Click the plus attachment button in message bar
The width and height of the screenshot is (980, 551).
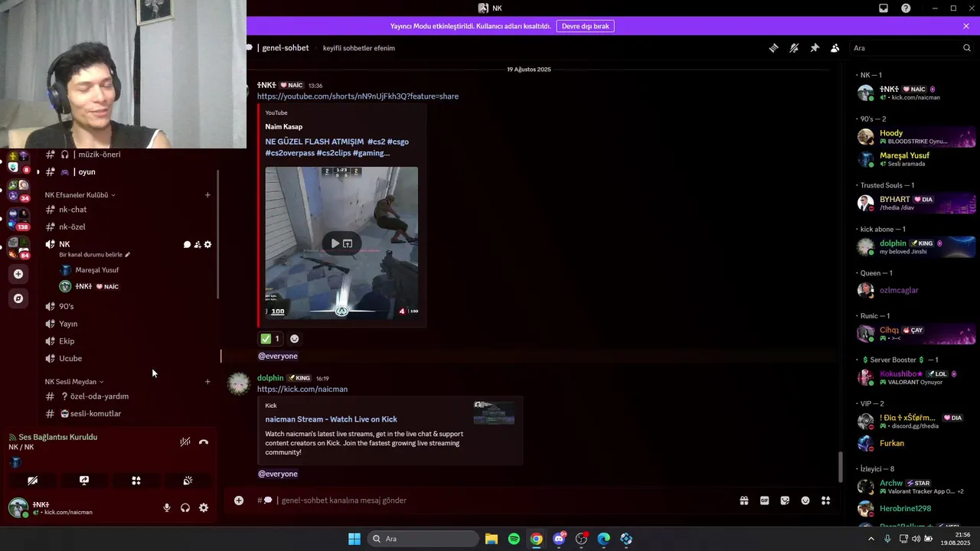(239, 500)
